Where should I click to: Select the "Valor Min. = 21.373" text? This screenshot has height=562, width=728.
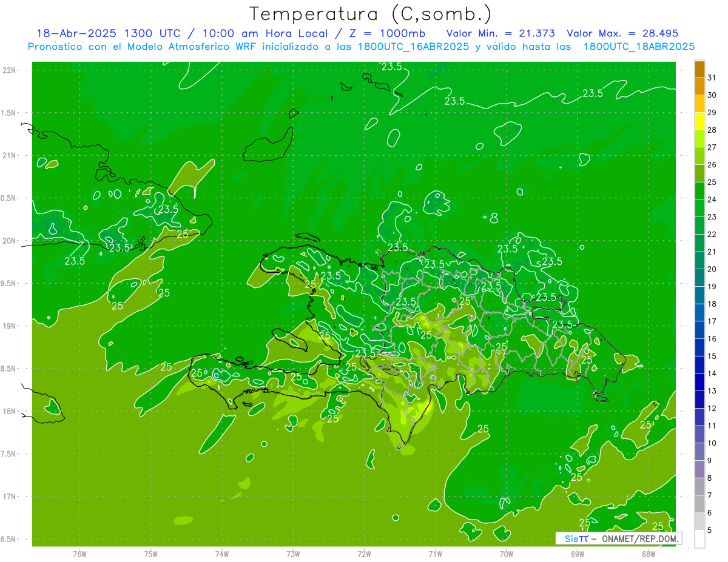click(x=500, y=33)
